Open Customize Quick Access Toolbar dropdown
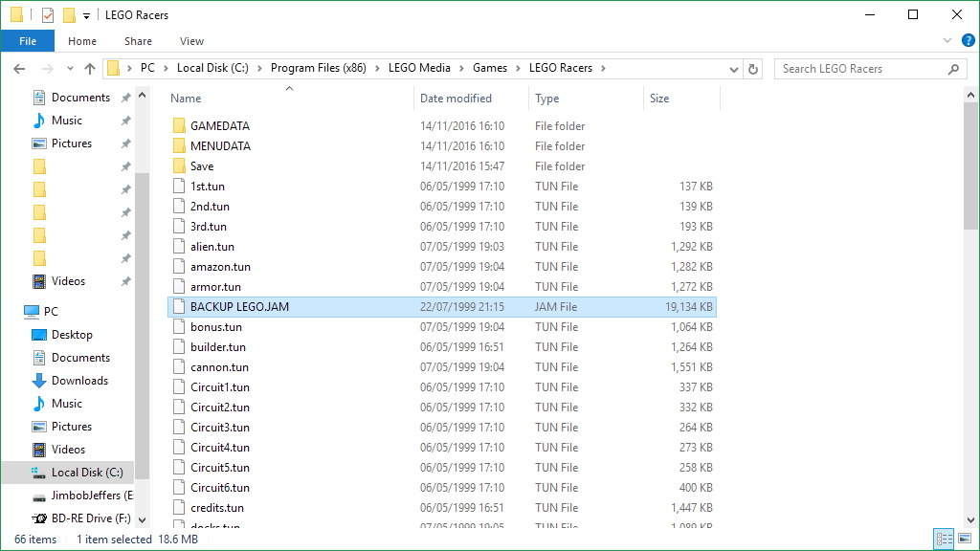 click(x=86, y=15)
